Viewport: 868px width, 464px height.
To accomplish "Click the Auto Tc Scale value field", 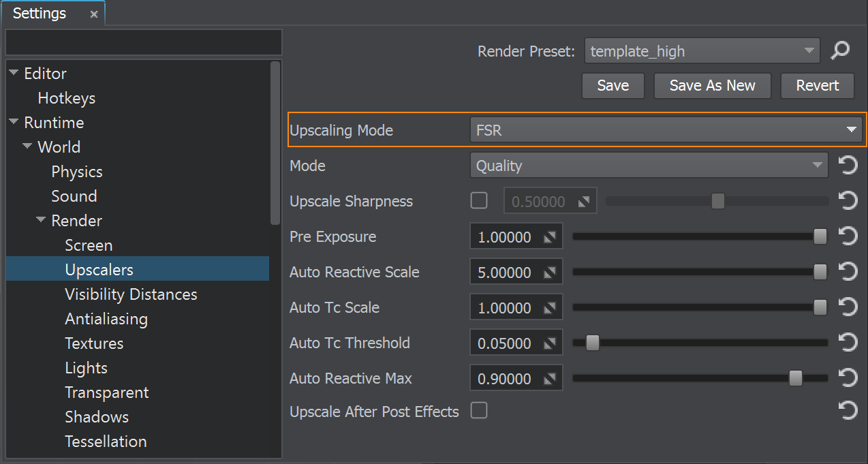I will point(516,308).
